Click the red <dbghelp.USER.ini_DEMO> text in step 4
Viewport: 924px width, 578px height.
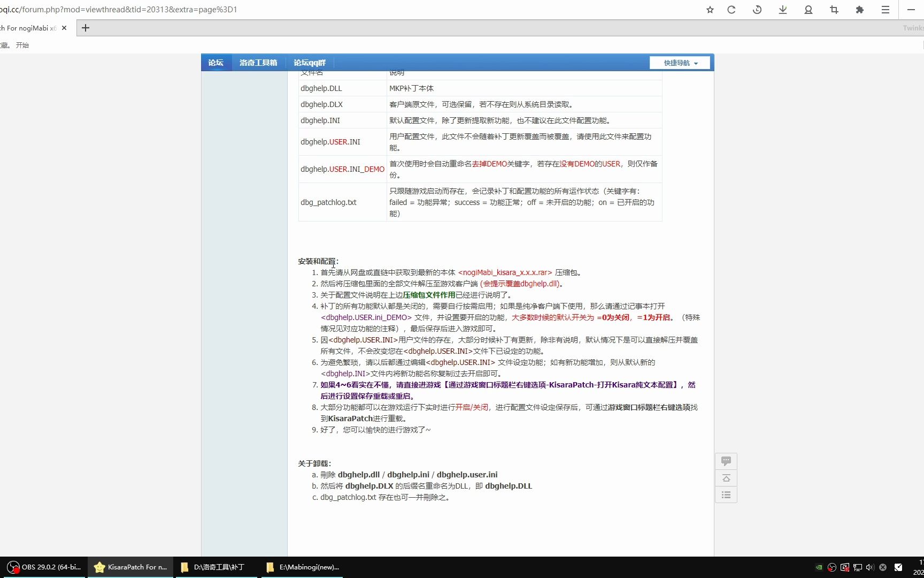[366, 317]
